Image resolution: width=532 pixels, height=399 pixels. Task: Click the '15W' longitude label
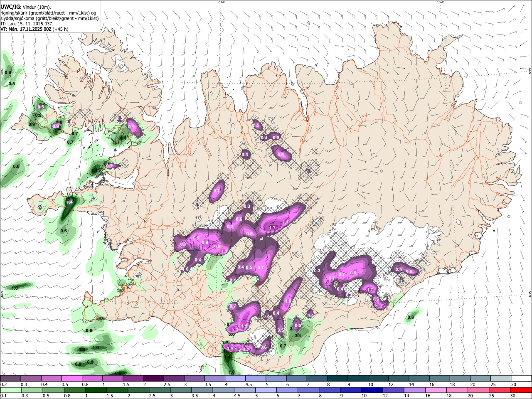pos(440,2)
